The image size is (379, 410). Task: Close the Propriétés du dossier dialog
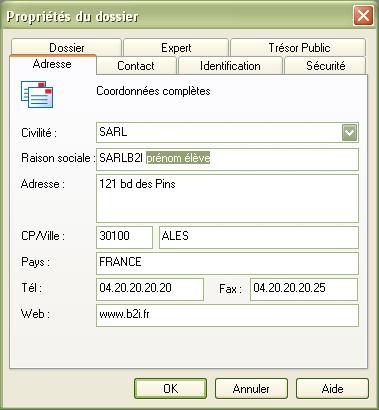363,16
